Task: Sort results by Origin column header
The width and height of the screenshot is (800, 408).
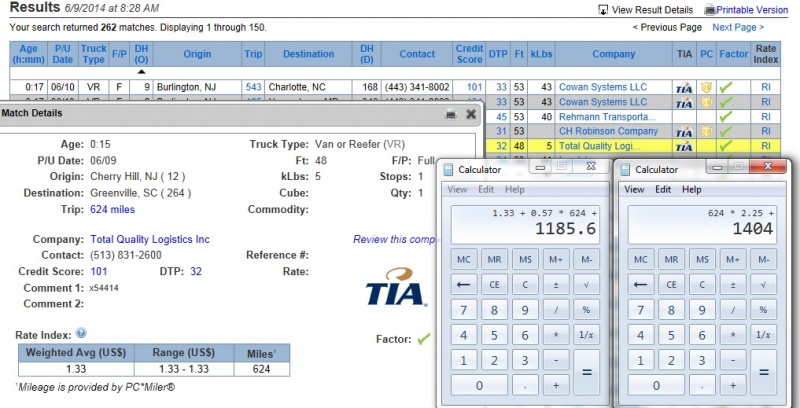Action: (197, 54)
